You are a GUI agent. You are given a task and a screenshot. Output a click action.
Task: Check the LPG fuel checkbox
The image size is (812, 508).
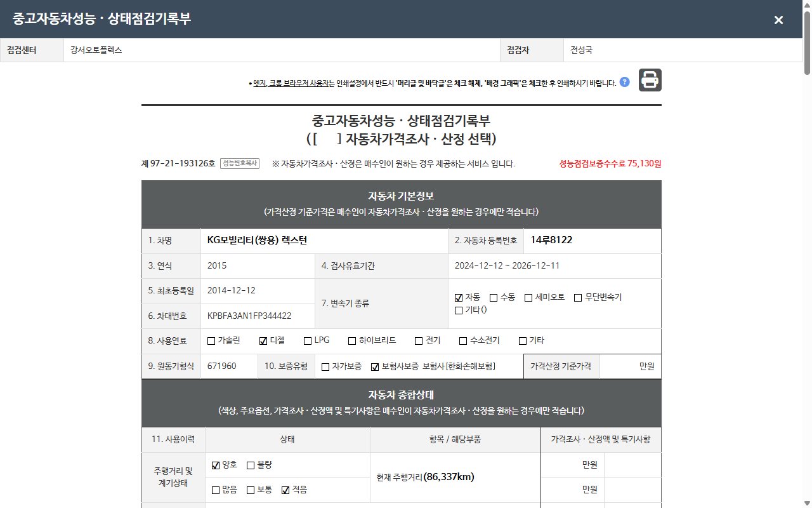[308, 341]
